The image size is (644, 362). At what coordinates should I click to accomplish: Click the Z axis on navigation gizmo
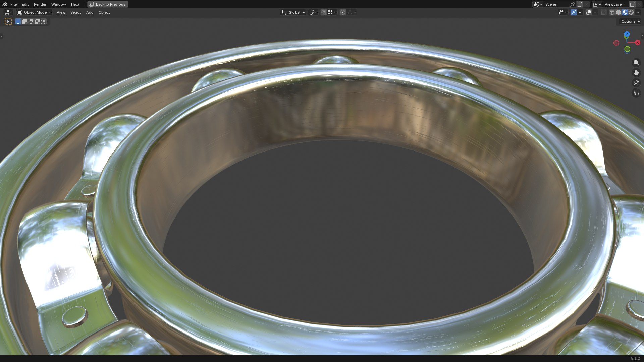click(627, 34)
